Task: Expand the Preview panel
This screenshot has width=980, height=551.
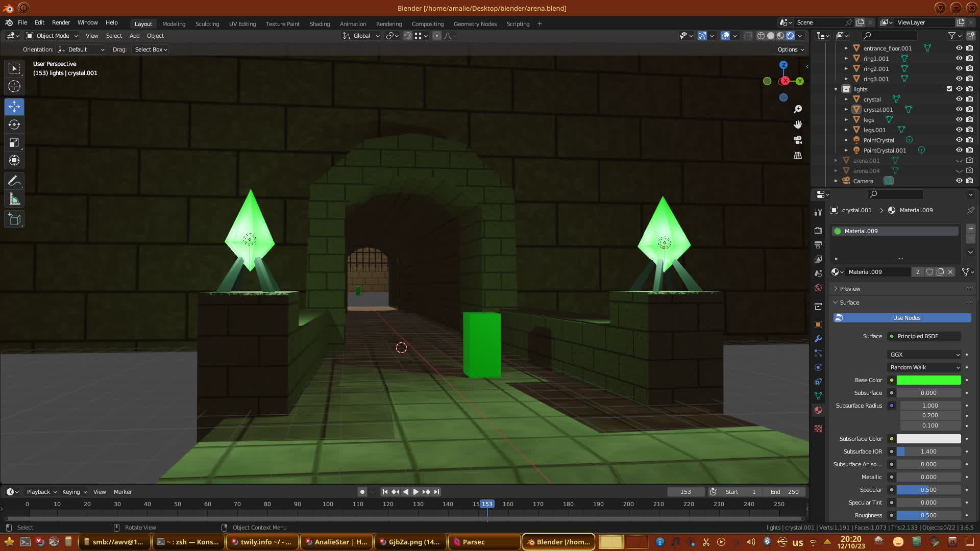Action: coord(850,289)
